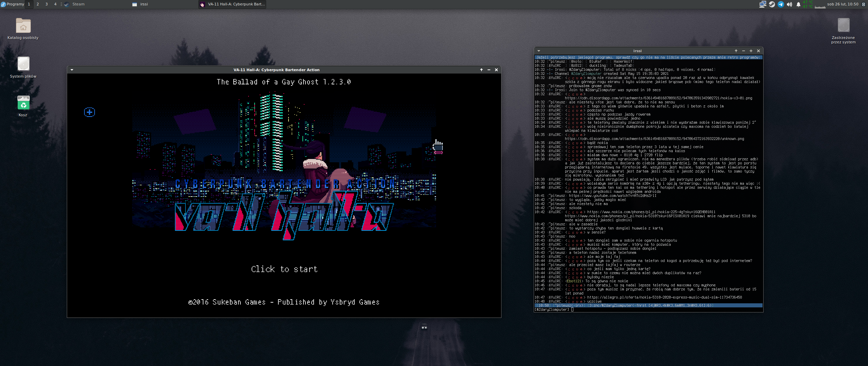Switch to workspace 4

tap(55, 4)
